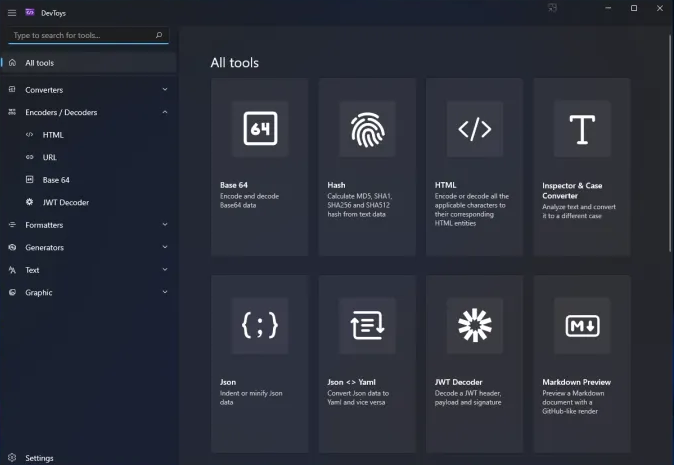Click the search magnifier icon
The width and height of the screenshot is (674, 465).
tap(159, 35)
